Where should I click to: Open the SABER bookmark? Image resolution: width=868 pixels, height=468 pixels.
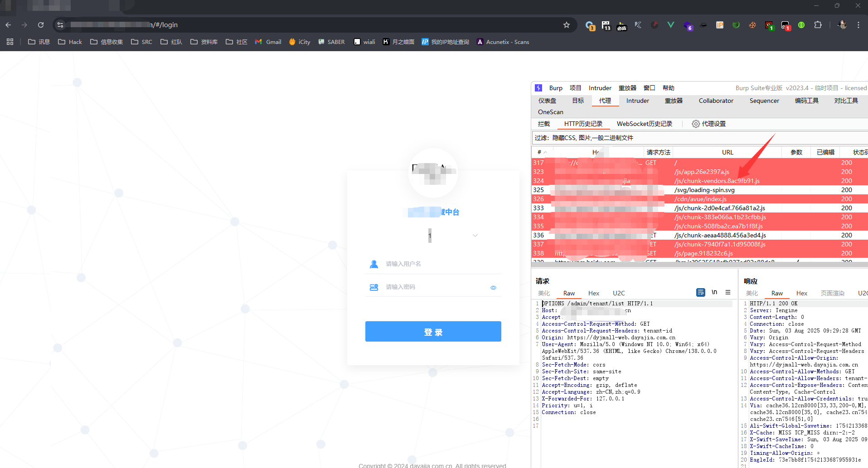pos(331,42)
